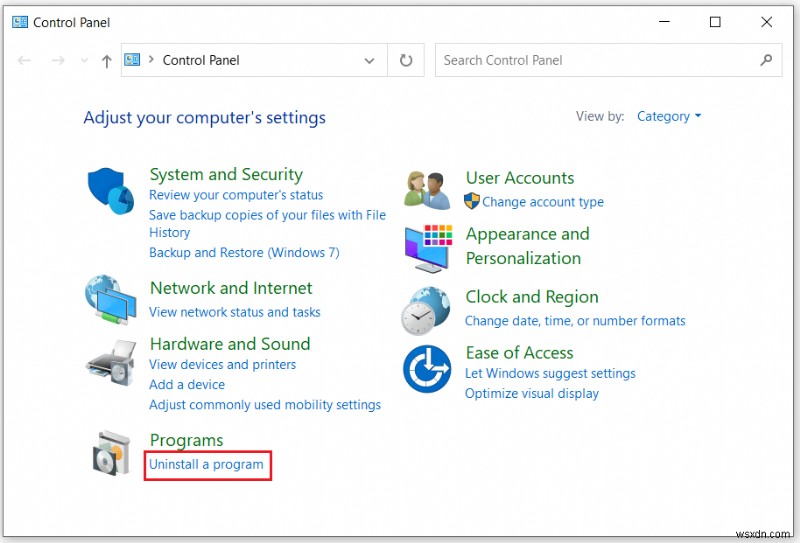Click Review your computer's status
Viewport: 800px width, 543px height.
[x=236, y=195]
